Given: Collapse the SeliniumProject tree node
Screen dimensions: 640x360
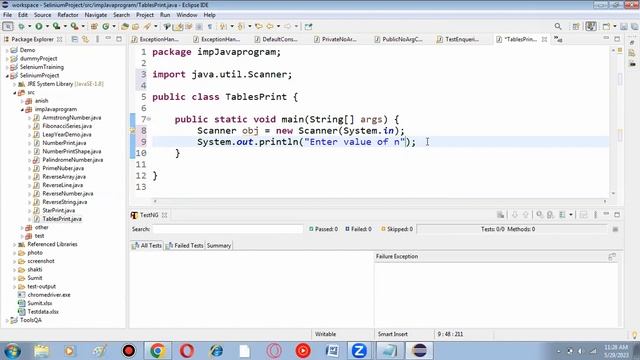Looking at the screenshot, I should click(7, 76).
